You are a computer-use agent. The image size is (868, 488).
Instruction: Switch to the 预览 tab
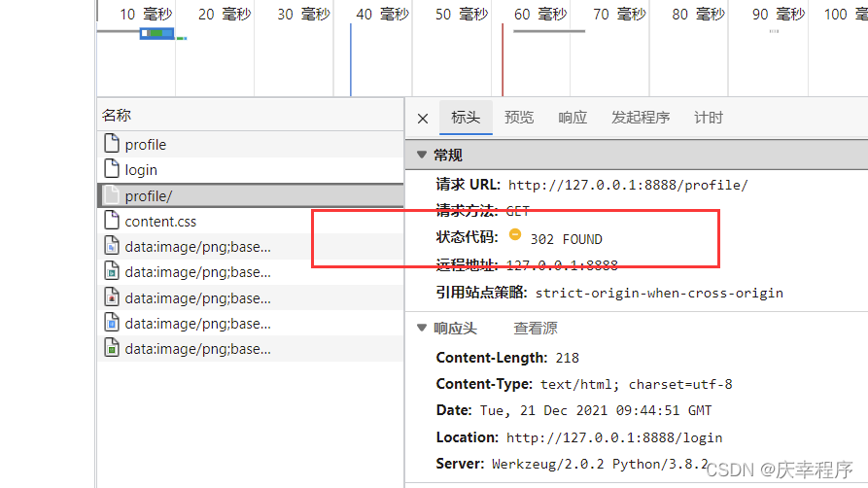coord(519,118)
